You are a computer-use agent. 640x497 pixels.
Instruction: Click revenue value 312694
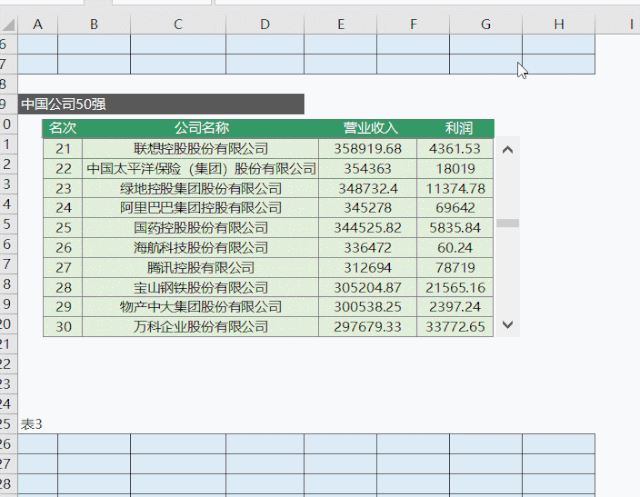click(x=368, y=268)
